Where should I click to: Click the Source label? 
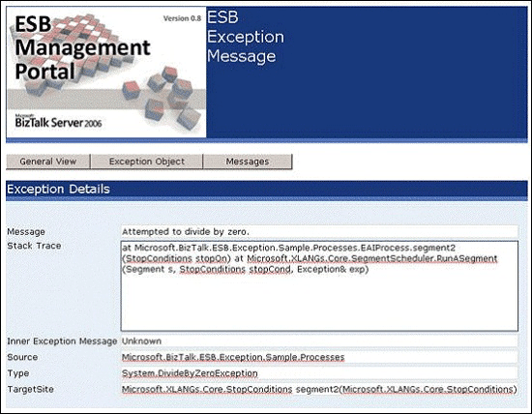pyautogui.click(x=22, y=357)
